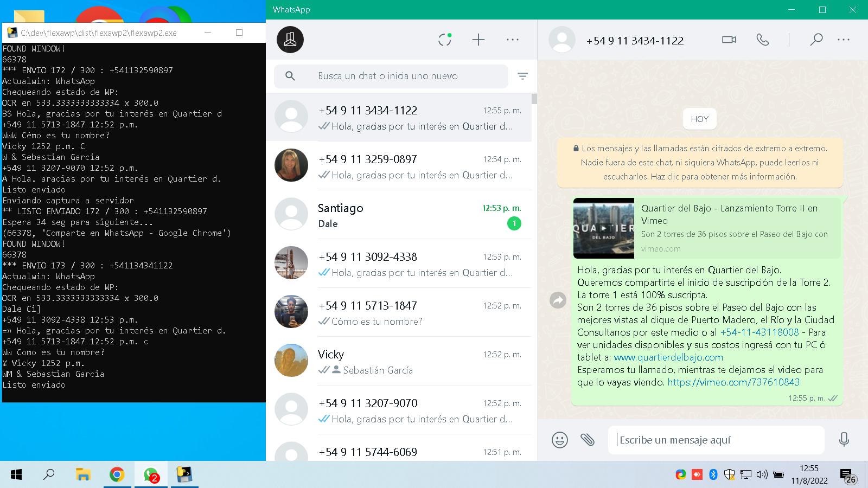The height and width of the screenshot is (488, 868).
Task: Click the message input box
Action: pyautogui.click(x=717, y=440)
